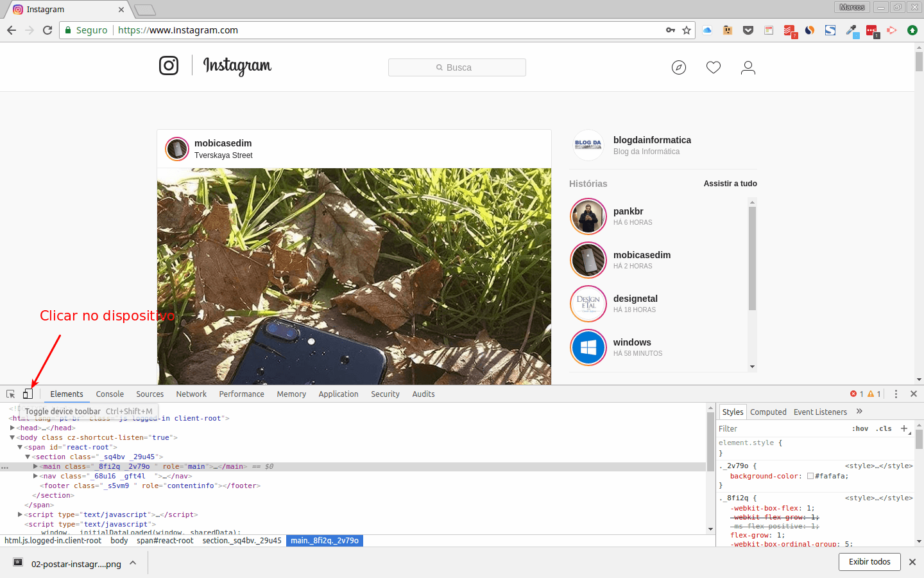Open mobicasedim post author link
The image size is (924, 578).
(x=223, y=143)
